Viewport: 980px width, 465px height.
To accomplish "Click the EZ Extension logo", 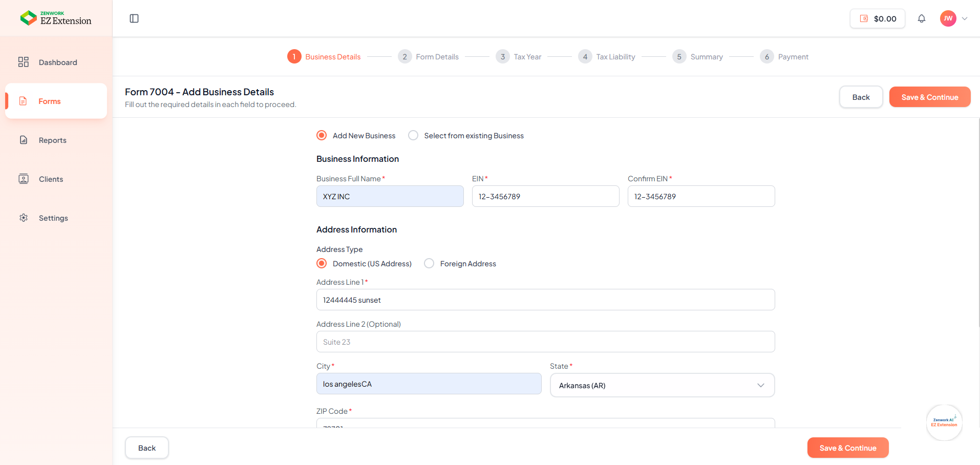I will coord(56,18).
